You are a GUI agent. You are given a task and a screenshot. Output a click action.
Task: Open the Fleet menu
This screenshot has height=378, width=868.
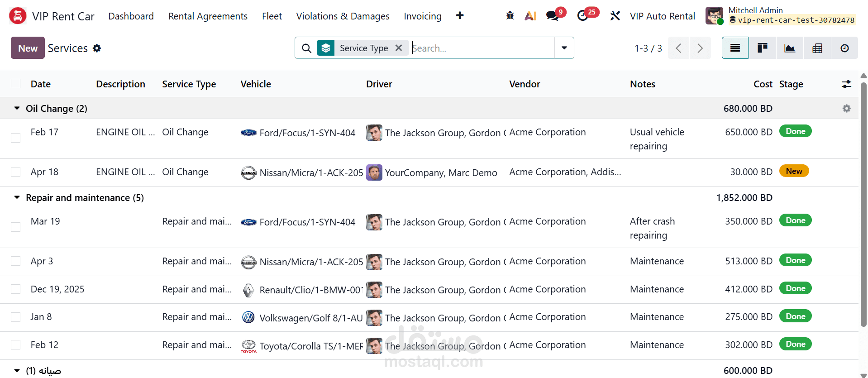point(272,16)
